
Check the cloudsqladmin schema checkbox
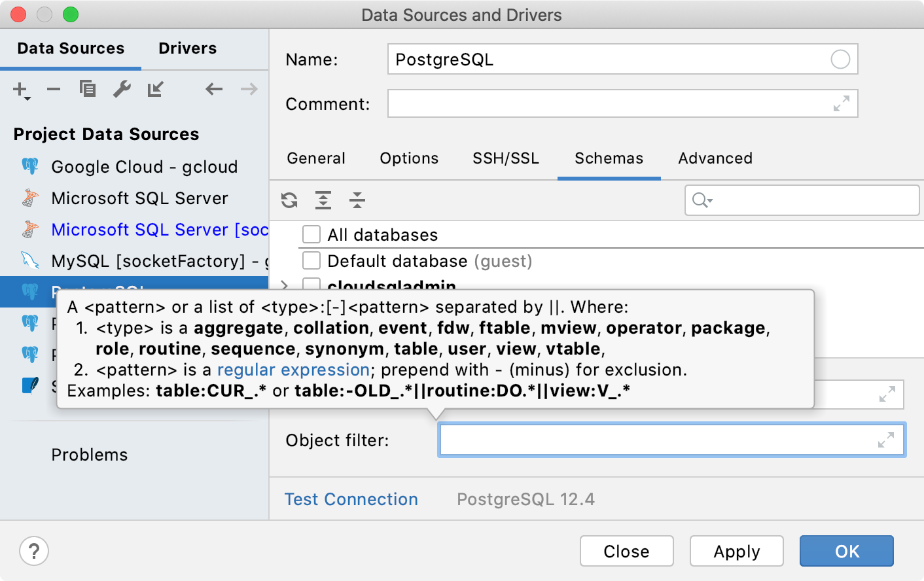pos(311,286)
